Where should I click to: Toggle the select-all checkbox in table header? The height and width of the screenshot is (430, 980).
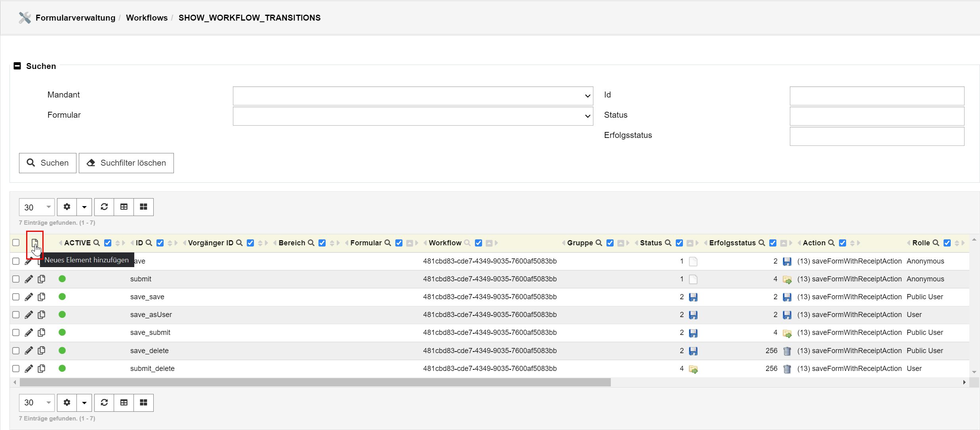pos(16,243)
